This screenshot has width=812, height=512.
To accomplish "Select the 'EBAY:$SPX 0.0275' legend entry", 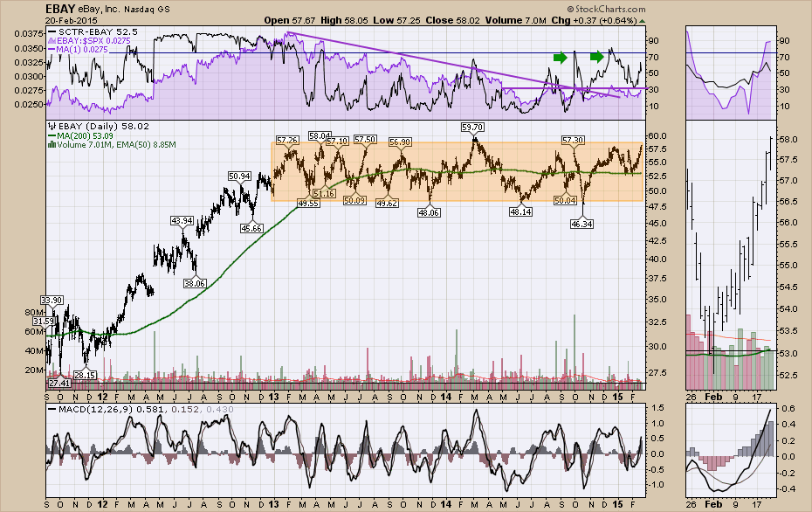I will (89, 40).
